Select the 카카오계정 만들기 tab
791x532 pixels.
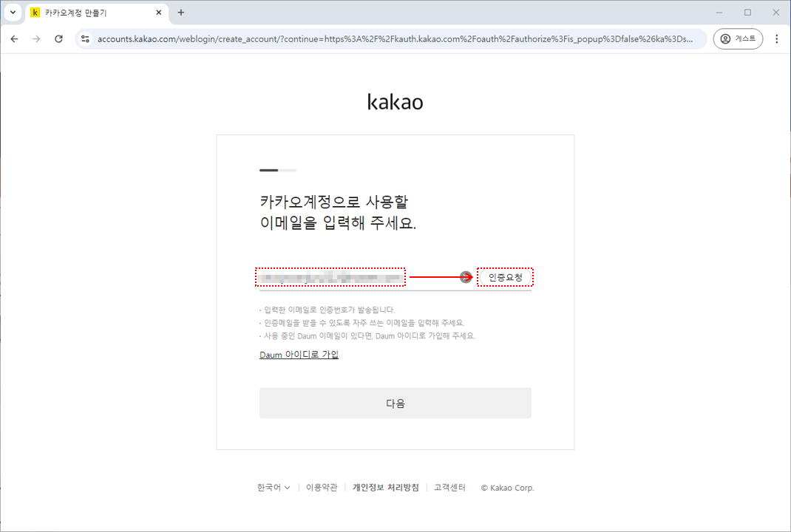(x=96, y=13)
